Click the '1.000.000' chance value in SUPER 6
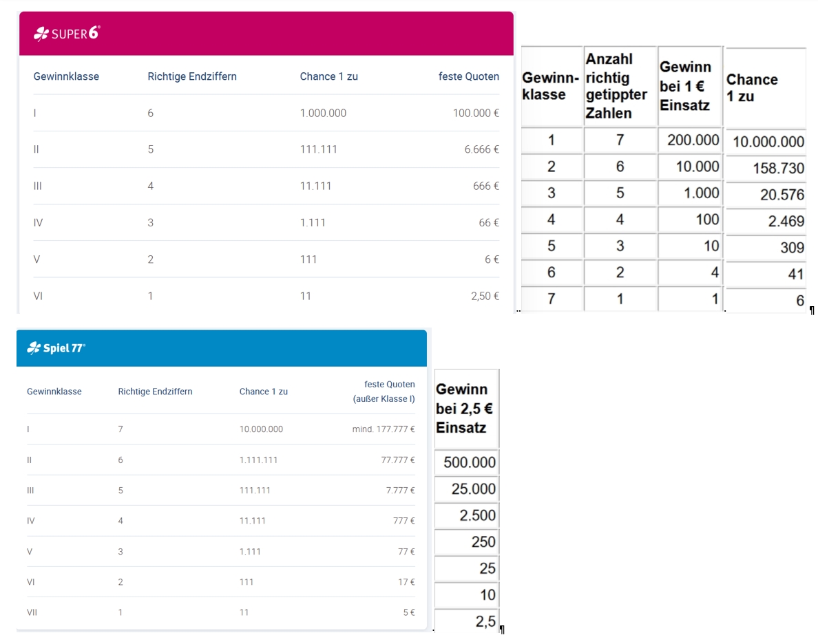The height and width of the screenshot is (644, 818). coord(323,113)
